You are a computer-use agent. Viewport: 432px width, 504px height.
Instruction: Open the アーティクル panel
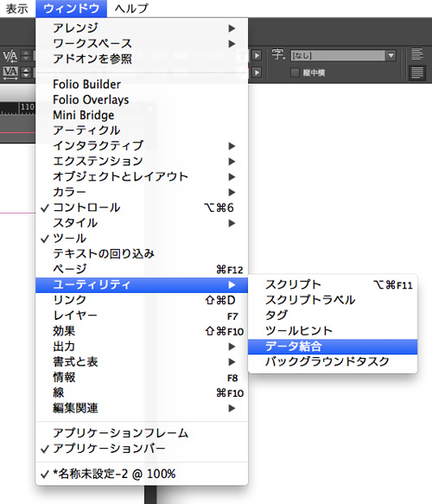click(142, 131)
